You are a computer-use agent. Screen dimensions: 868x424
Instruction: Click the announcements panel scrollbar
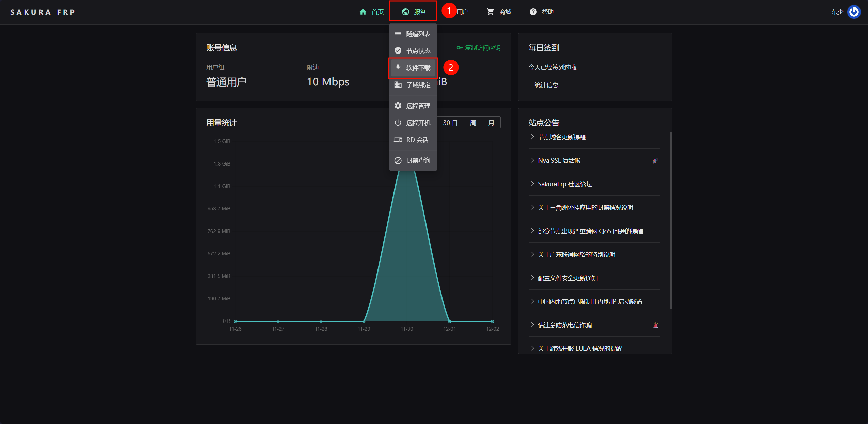pos(671,220)
